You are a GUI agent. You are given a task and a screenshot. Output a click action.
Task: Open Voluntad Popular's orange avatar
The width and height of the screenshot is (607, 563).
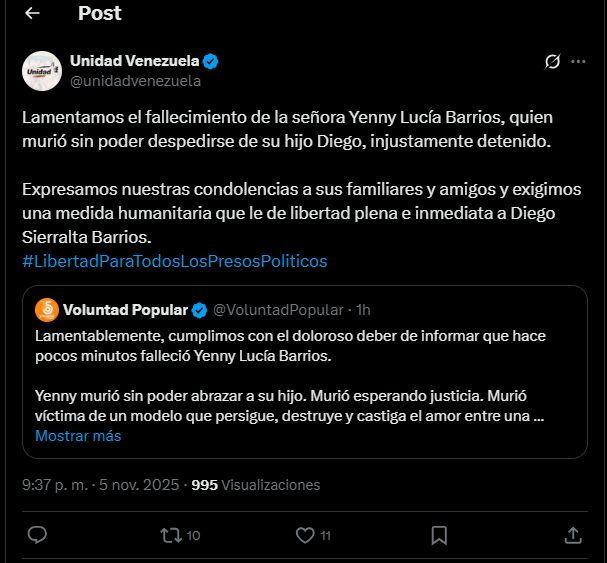tap(46, 309)
